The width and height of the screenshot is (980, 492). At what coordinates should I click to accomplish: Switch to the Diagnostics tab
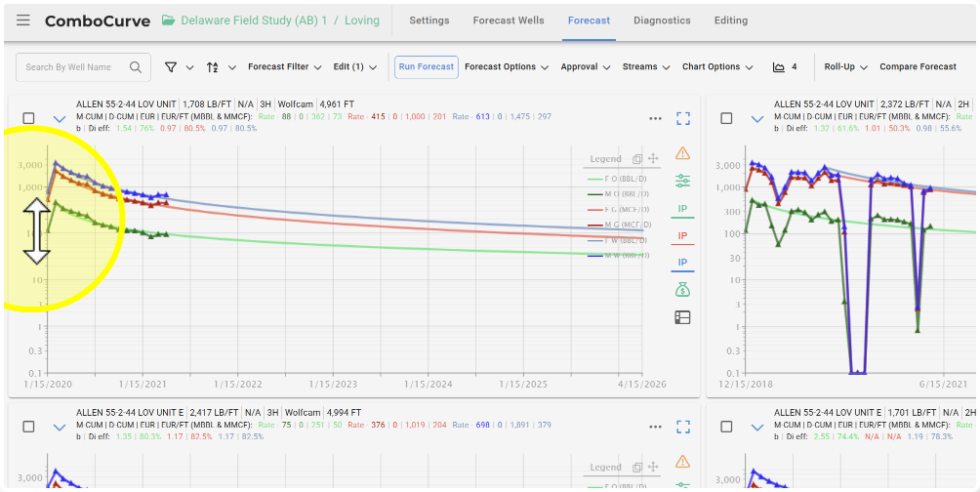[x=662, y=20]
